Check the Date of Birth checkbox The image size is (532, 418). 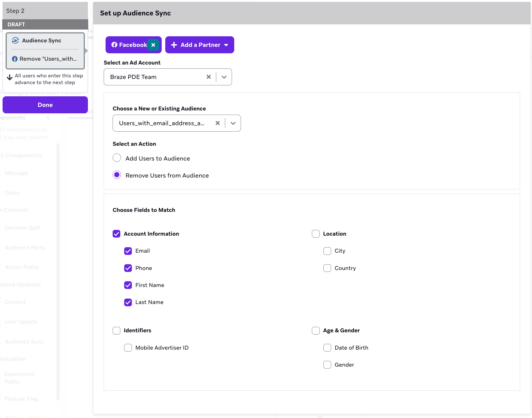pyautogui.click(x=327, y=348)
